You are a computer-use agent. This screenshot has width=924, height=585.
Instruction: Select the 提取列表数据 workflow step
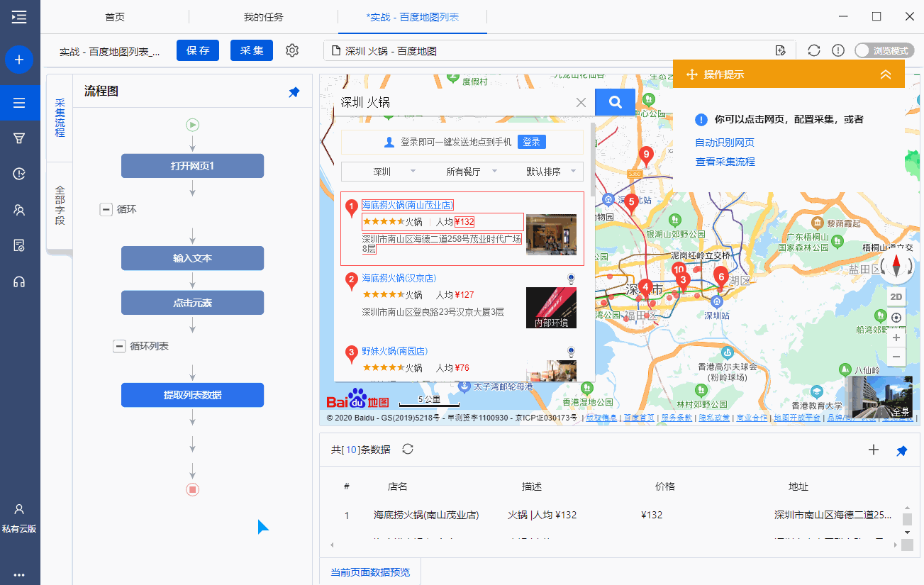tap(193, 395)
